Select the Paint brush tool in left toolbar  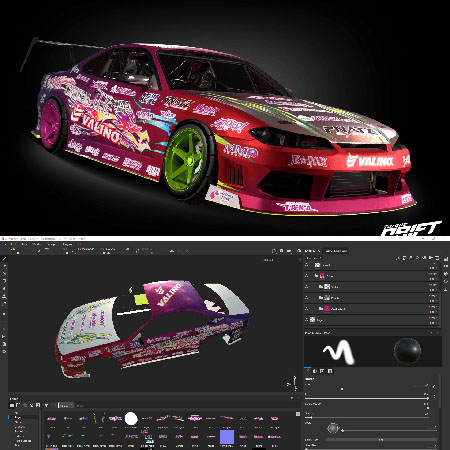tap(4, 259)
